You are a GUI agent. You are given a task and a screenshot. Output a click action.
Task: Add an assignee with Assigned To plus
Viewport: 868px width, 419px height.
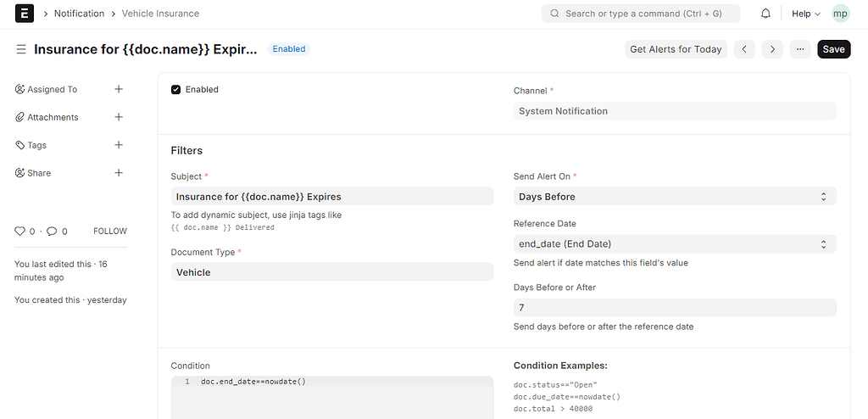point(119,89)
